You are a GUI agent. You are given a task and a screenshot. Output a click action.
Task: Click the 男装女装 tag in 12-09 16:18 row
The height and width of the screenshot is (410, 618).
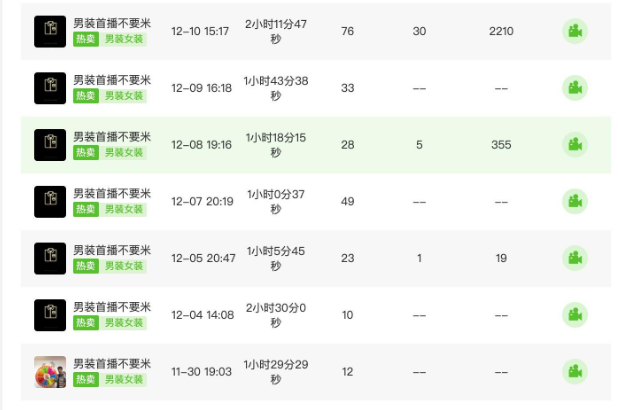tap(123, 96)
